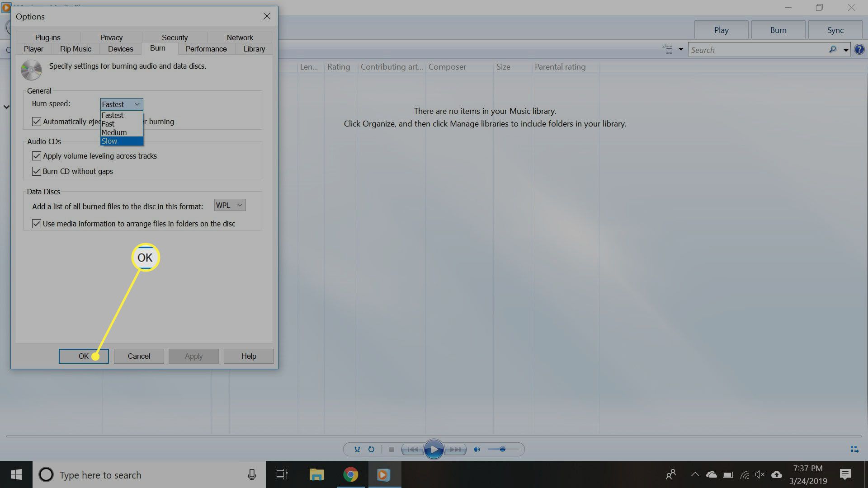Viewport: 868px width, 488px height.
Task: Enable Burn CD without gaps option
Action: (37, 171)
